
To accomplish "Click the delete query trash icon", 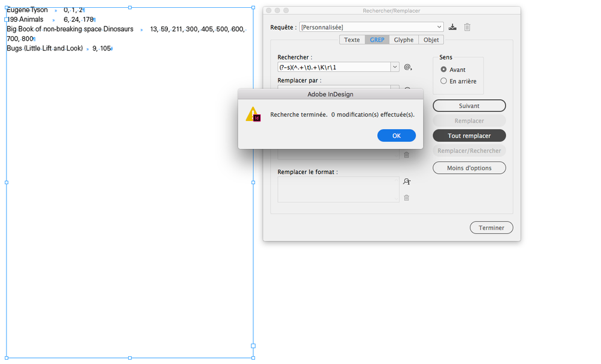I will [467, 27].
